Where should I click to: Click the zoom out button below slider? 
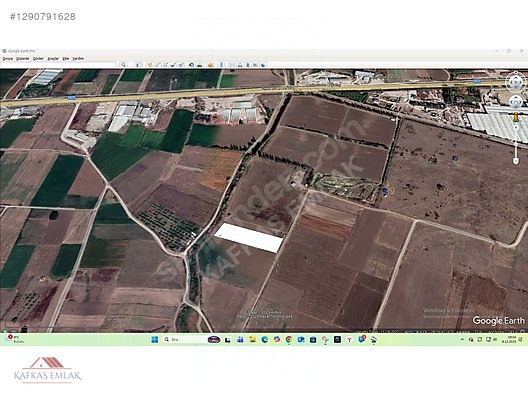click(x=516, y=161)
